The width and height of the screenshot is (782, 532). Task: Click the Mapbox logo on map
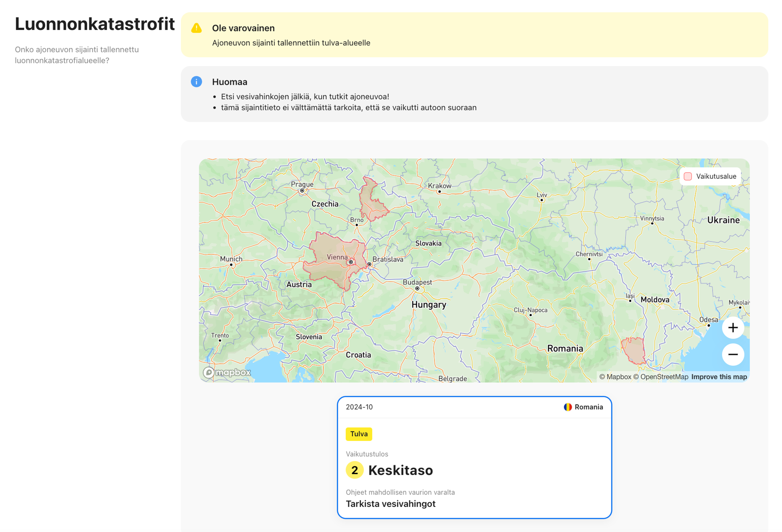[x=227, y=372]
